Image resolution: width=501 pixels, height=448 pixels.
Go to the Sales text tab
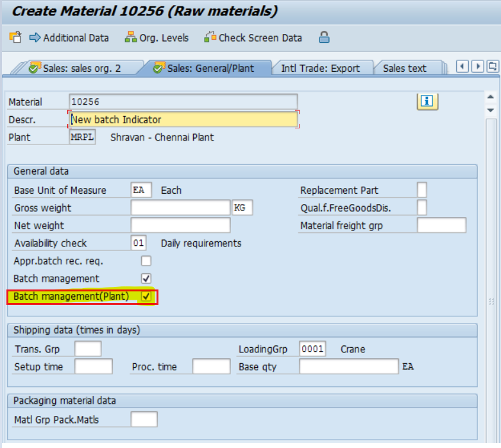click(405, 69)
